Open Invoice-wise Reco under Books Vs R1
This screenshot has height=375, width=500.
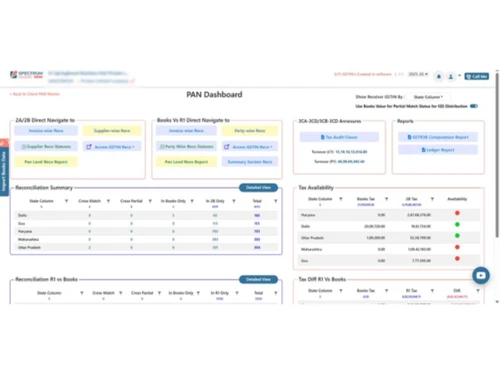click(186, 131)
